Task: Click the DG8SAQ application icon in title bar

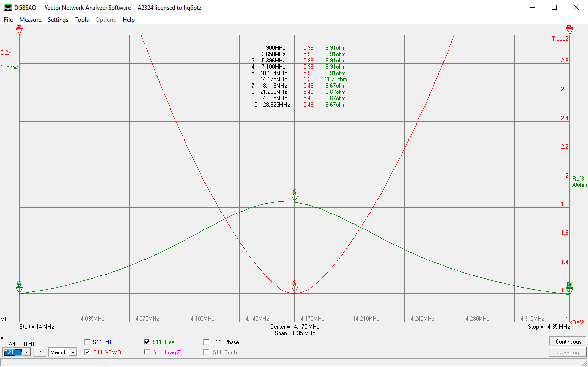Action: point(9,8)
